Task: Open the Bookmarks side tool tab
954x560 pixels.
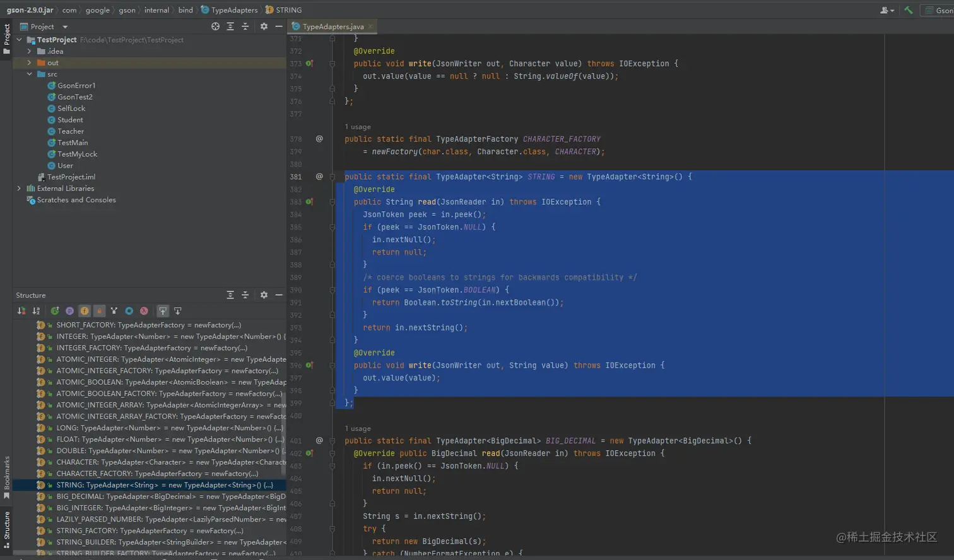Action: [x=6, y=477]
